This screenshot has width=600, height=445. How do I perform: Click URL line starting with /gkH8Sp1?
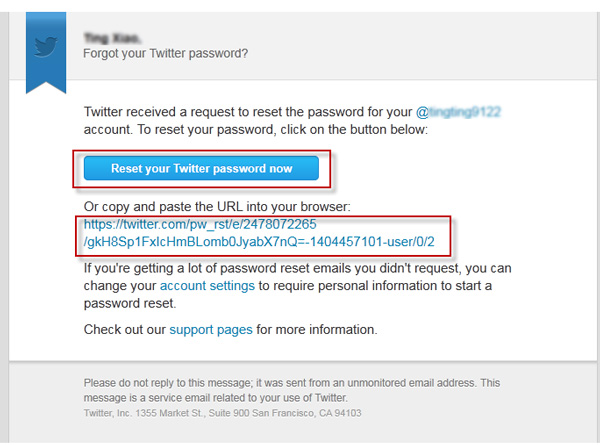pyautogui.click(x=259, y=242)
